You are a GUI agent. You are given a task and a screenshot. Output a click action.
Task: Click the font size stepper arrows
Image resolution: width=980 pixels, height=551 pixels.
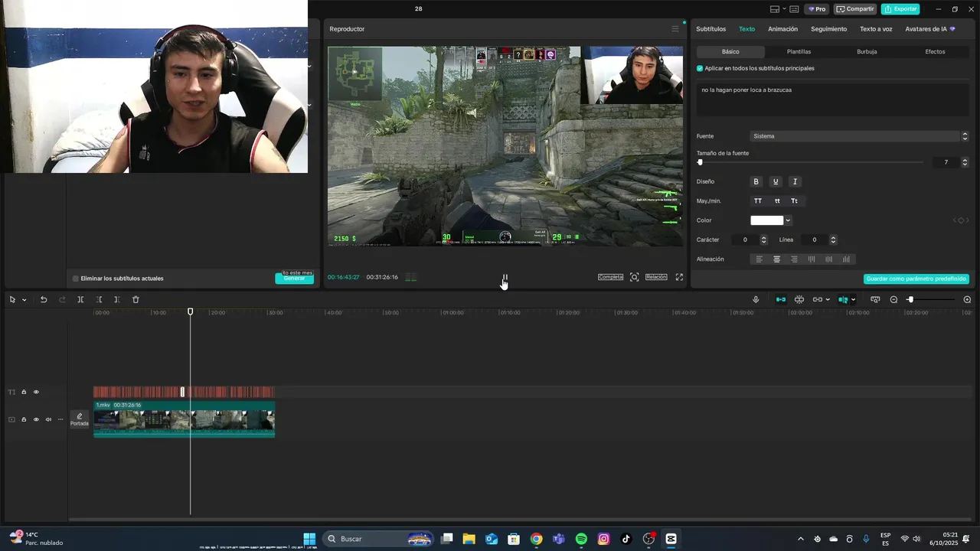[x=965, y=162]
